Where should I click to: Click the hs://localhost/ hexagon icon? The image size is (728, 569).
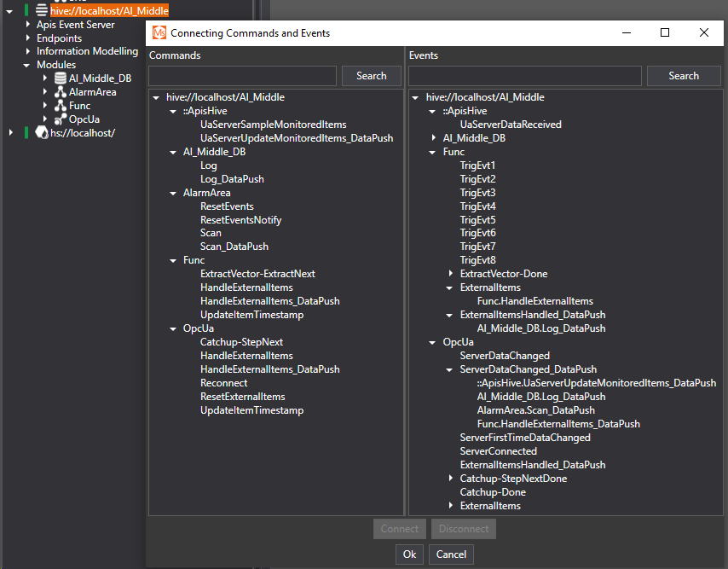(41, 133)
